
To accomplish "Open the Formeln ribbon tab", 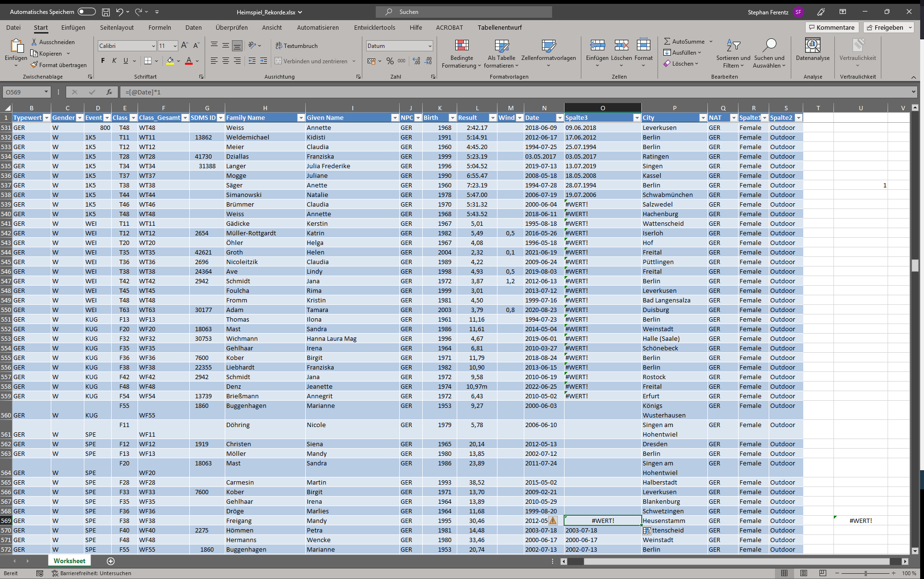I will coord(160,27).
